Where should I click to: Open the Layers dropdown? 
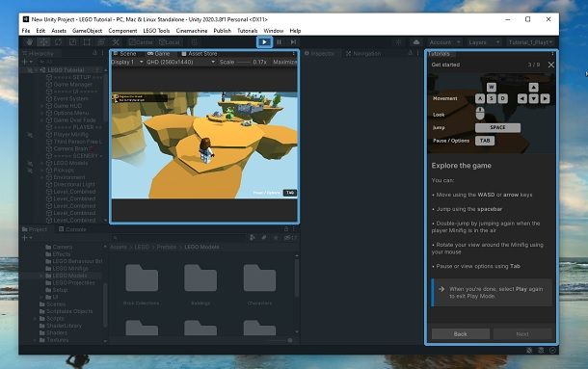point(484,42)
